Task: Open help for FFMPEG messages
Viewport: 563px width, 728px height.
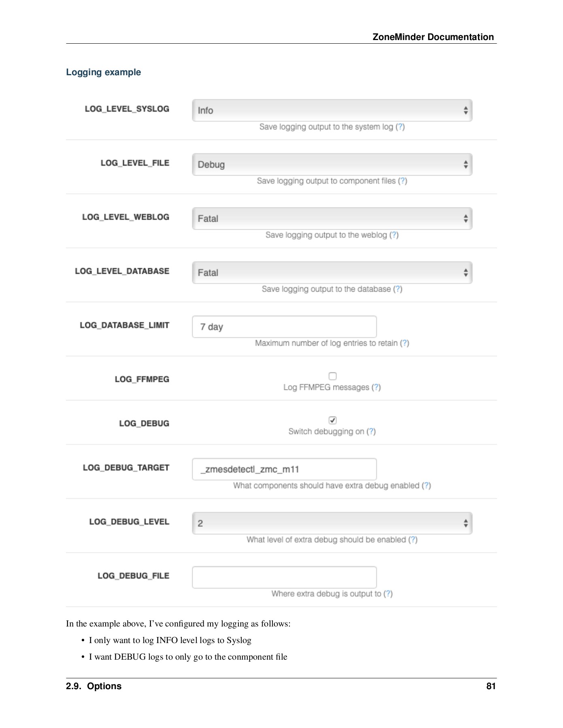Action: (376, 387)
